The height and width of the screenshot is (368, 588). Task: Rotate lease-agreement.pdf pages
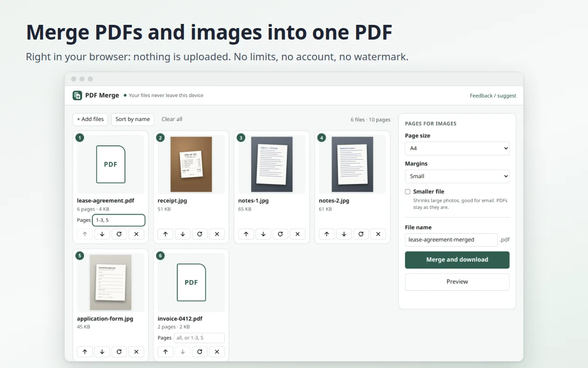click(119, 234)
